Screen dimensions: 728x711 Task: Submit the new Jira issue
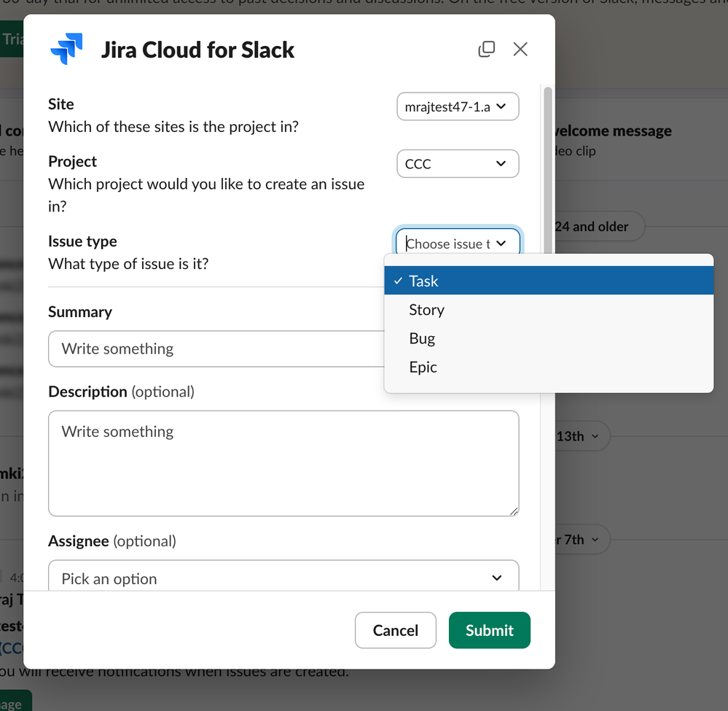click(x=490, y=630)
